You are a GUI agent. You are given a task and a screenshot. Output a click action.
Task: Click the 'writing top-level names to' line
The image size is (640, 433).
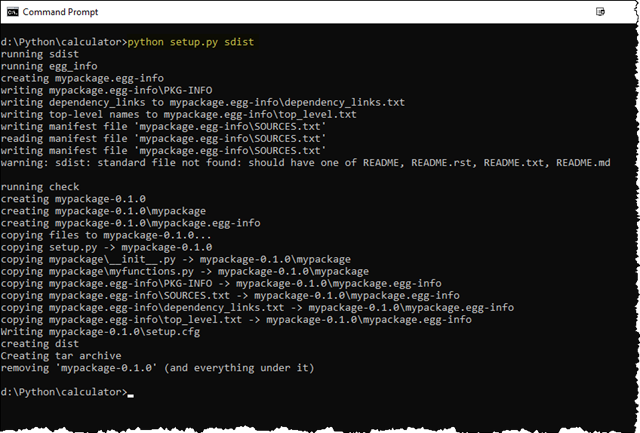coord(179,114)
